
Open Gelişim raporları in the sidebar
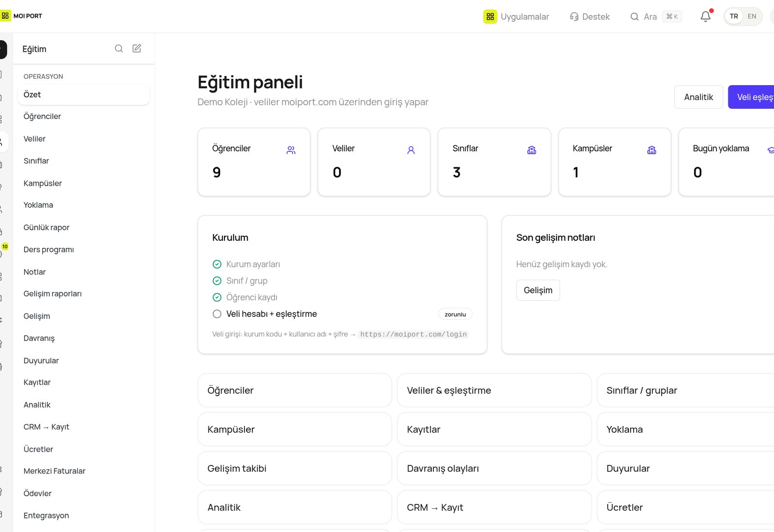[x=84, y=294]
